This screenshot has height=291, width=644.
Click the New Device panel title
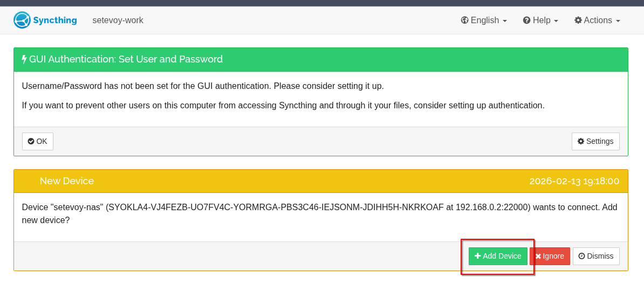click(x=67, y=181)
